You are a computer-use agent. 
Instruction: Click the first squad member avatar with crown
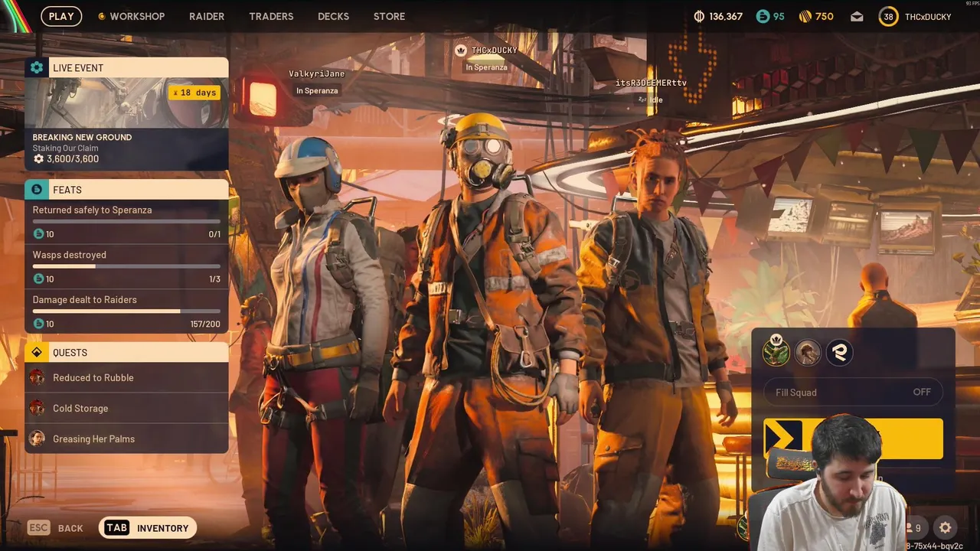coord(776,351)
